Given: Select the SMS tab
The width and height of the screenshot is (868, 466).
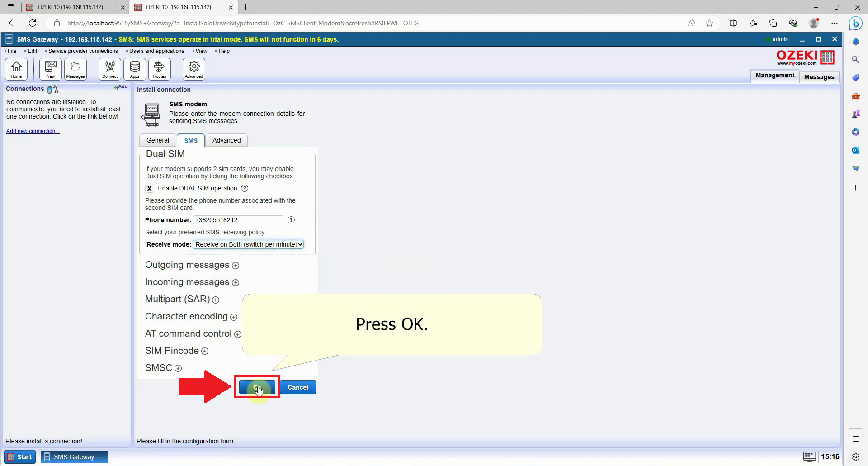Looking at the screenshot, I should 191,140.
